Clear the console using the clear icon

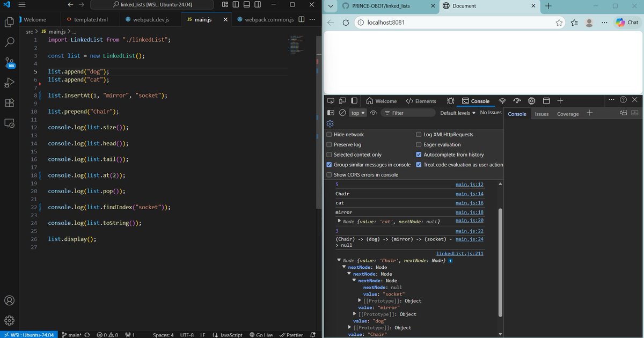coord(342,113)
